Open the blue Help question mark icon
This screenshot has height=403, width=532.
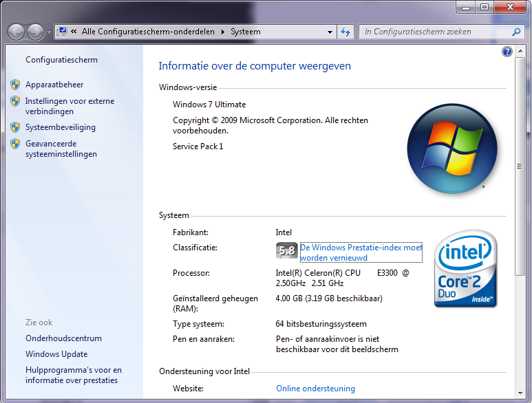(507, 52)
